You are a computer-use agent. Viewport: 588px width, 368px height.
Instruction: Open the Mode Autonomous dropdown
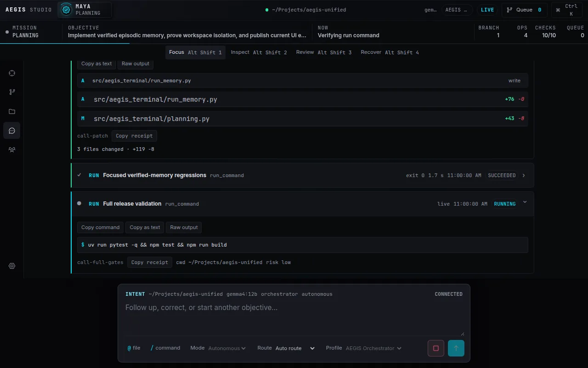point(227,348)
